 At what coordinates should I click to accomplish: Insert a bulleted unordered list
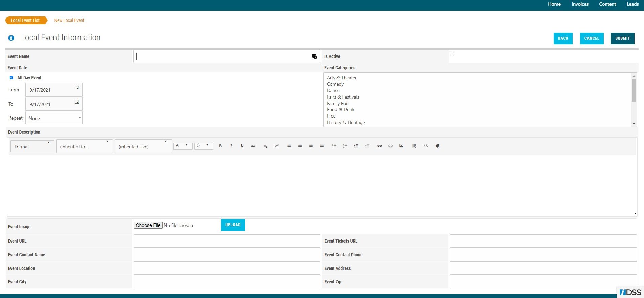334,146
